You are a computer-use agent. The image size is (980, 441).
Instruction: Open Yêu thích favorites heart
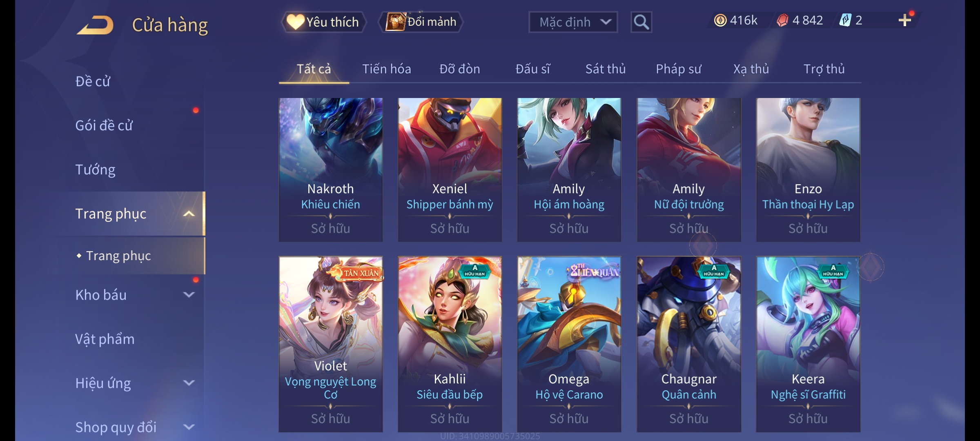point(323,22)
